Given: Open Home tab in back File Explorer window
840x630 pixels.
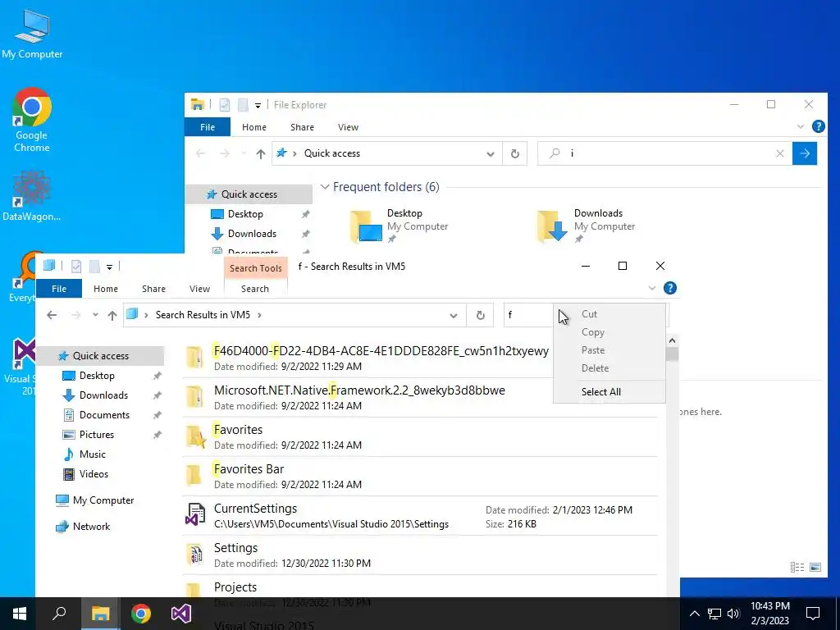Looking at the screenshot, I should 254,127.
